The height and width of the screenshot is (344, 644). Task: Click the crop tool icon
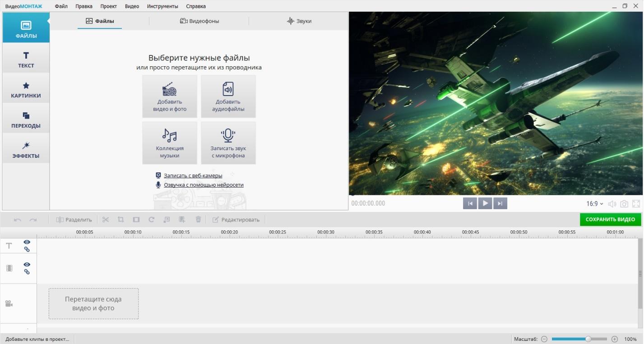120,220
